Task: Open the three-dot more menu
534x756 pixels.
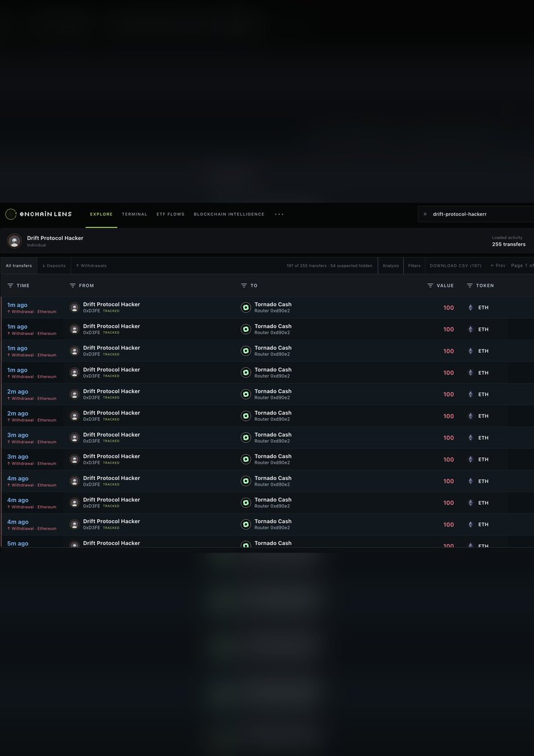Action: [x=279, y=214]
